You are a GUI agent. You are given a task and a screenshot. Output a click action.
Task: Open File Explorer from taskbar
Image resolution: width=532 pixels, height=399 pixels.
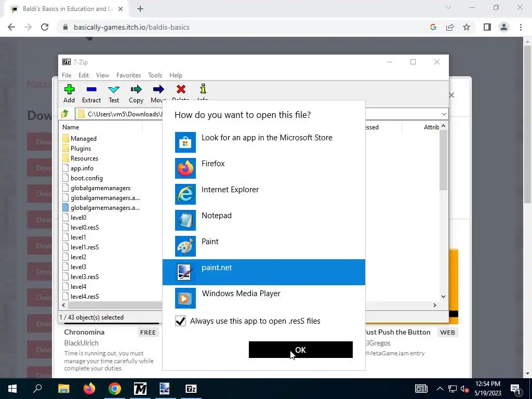coord(63,389)
